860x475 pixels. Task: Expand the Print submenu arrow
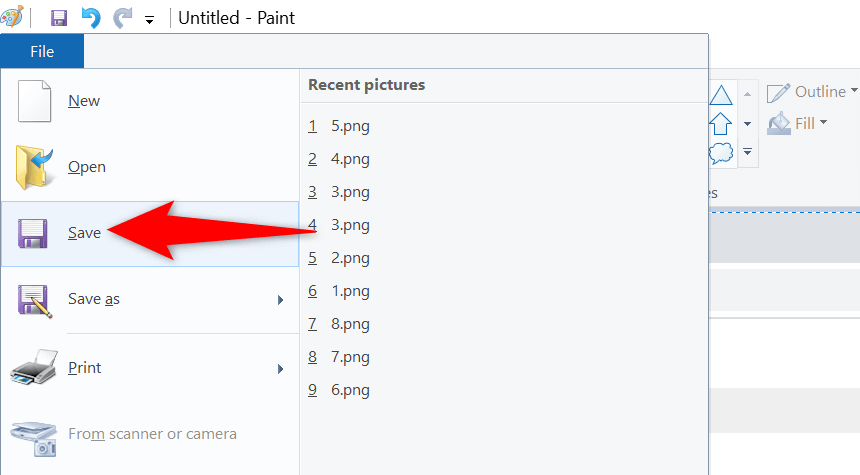(x=281, y=368)
